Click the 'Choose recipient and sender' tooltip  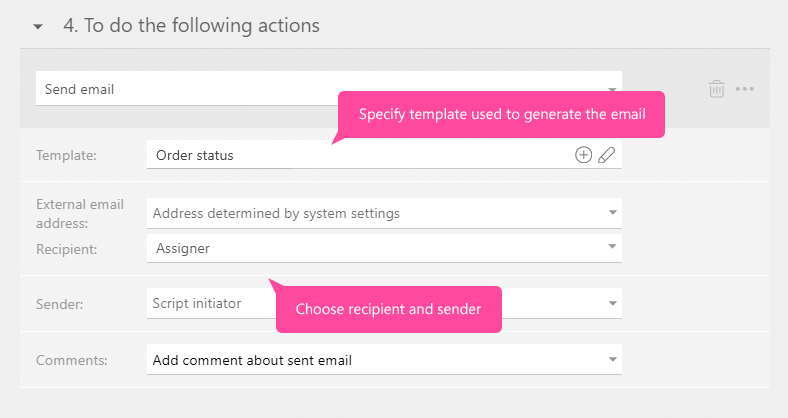coord(388,310)
